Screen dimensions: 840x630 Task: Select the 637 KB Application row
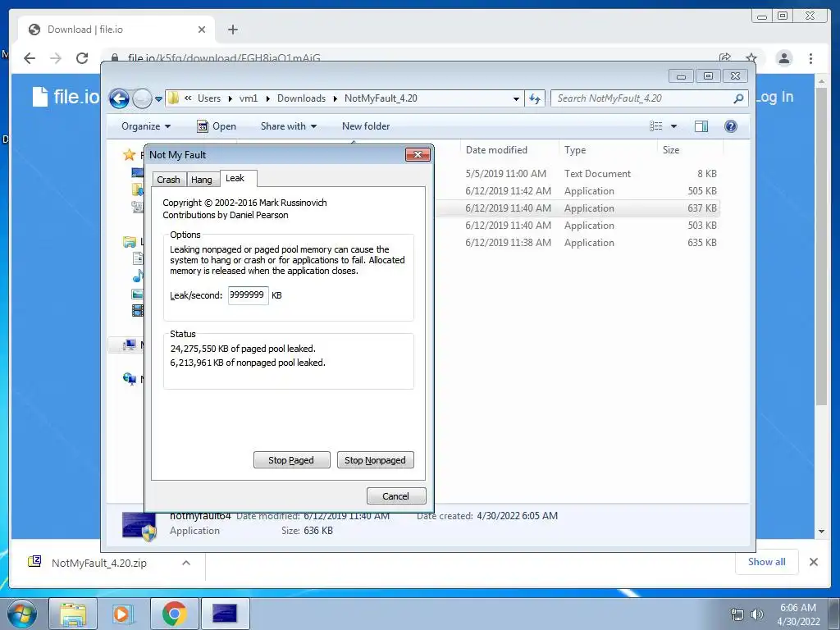pyautogui.click(x=578, y=208)
